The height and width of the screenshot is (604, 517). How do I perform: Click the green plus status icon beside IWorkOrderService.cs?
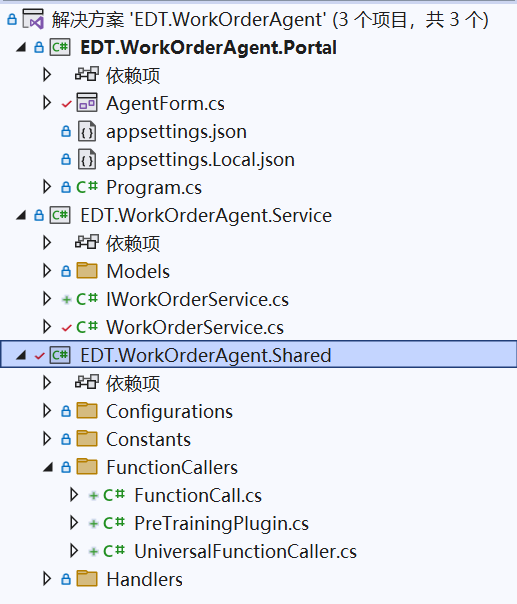pos(66,299)
